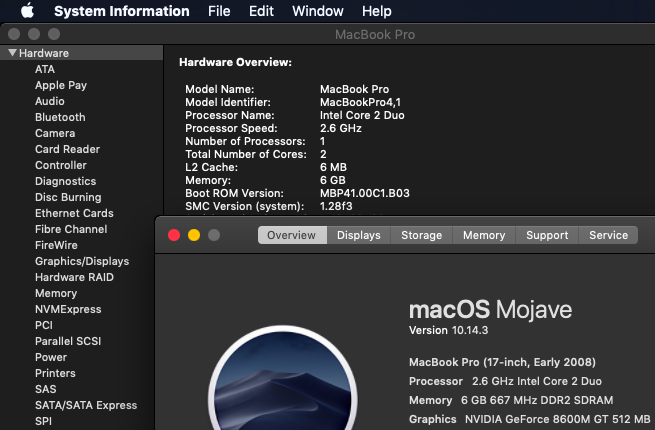Select ATA in the sidebar
655x430 pixels.
[45, 69]
